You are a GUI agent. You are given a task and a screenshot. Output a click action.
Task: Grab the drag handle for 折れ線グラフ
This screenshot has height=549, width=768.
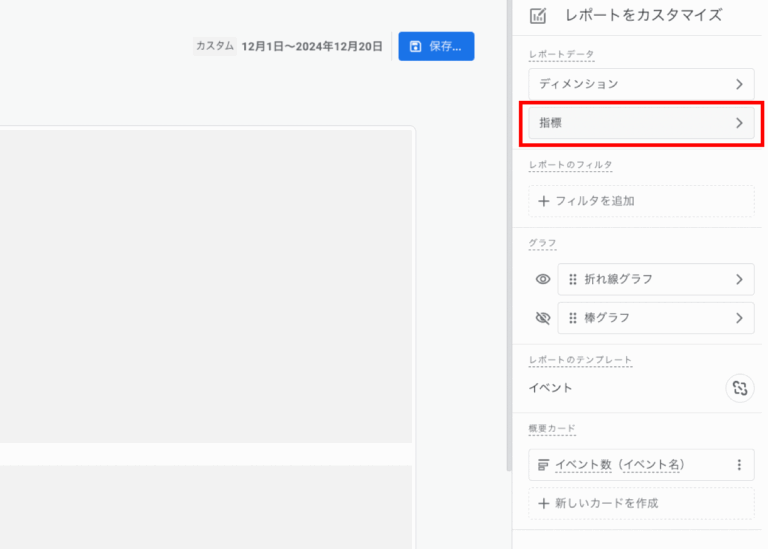tap(573, 279)
